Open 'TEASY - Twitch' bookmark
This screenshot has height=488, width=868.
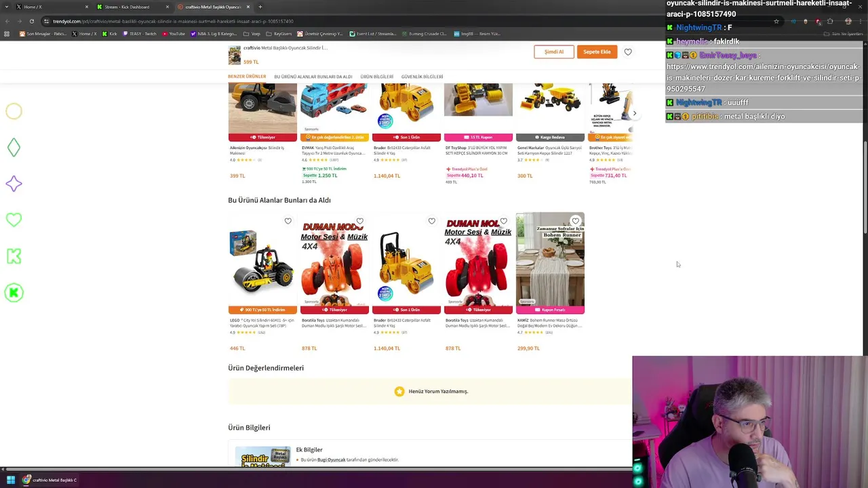click(x=140, y=34)
